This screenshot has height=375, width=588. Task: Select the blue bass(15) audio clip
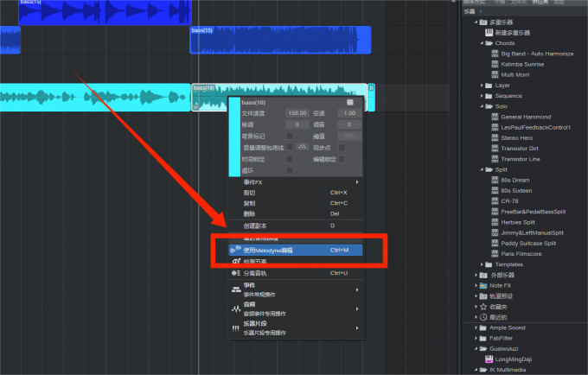pos(280,40)
